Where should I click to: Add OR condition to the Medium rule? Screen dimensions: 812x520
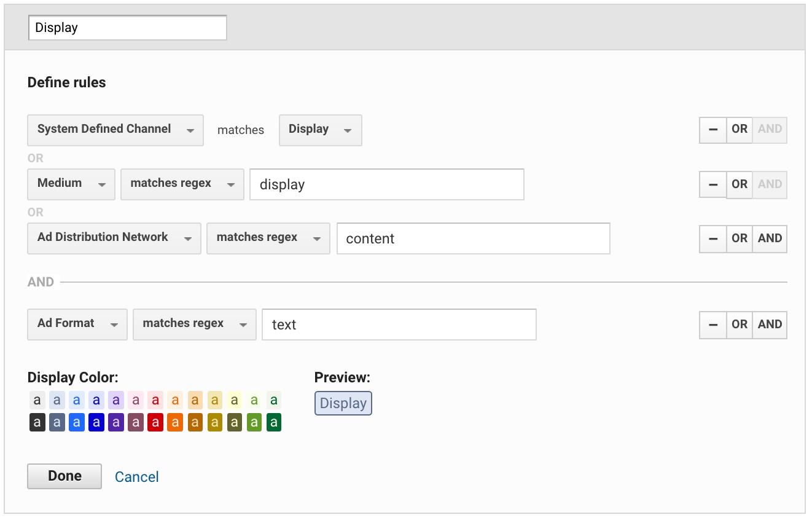pyautogui.click(x=740, y=184)
